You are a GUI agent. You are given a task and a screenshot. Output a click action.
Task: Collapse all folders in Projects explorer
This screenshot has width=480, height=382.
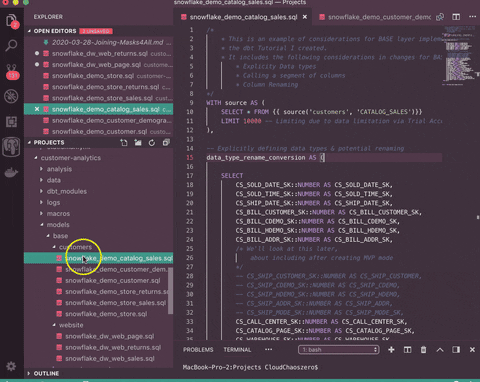click(x=166, y=143)
